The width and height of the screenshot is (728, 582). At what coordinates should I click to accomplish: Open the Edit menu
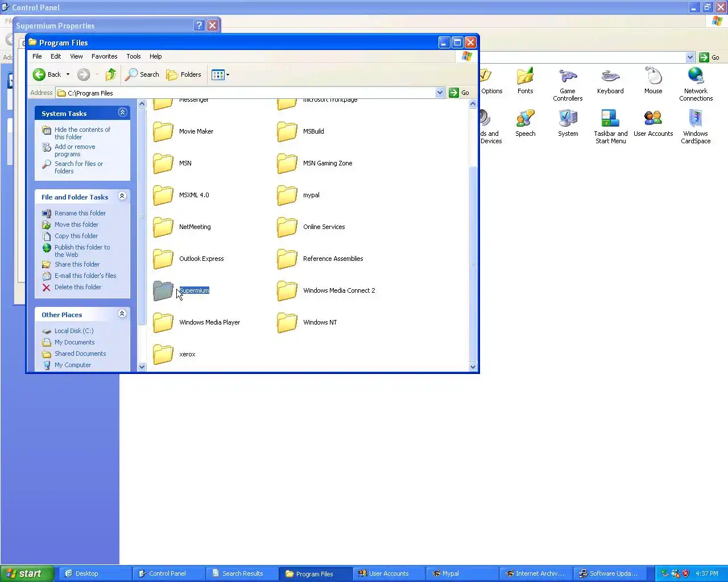coord(56,56)
